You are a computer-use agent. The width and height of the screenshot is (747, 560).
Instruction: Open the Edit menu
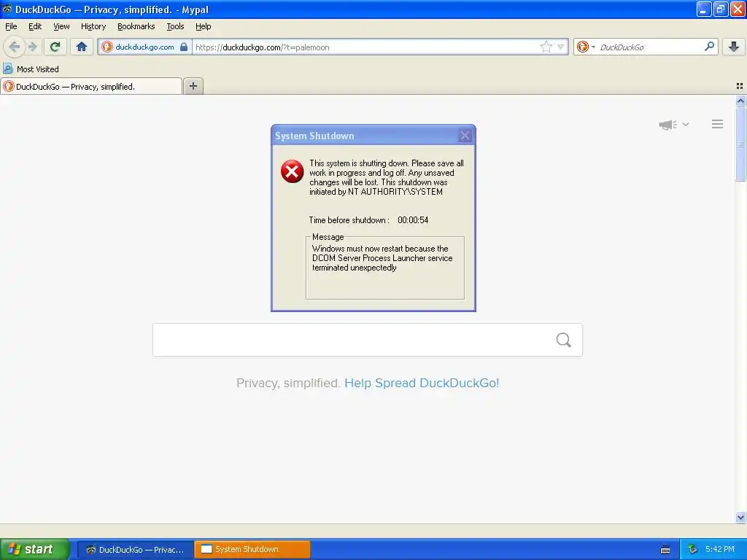coord(35,26)
